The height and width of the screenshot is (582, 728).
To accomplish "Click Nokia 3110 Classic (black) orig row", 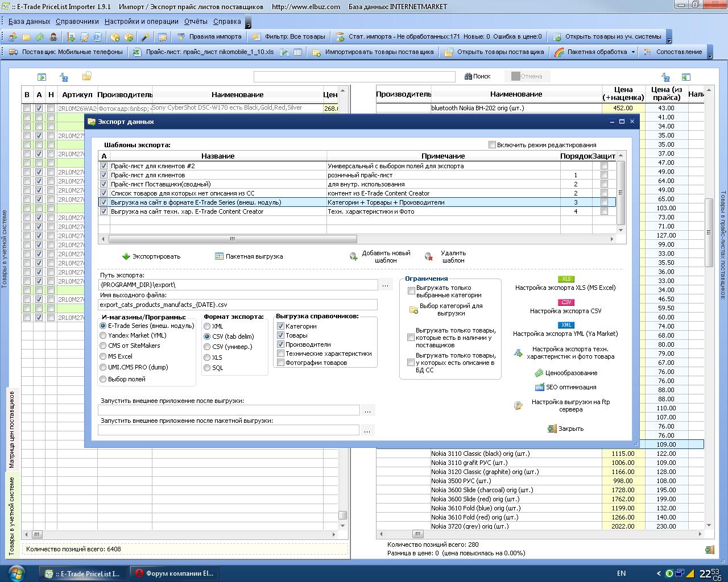I will click(x=540, y=454).
